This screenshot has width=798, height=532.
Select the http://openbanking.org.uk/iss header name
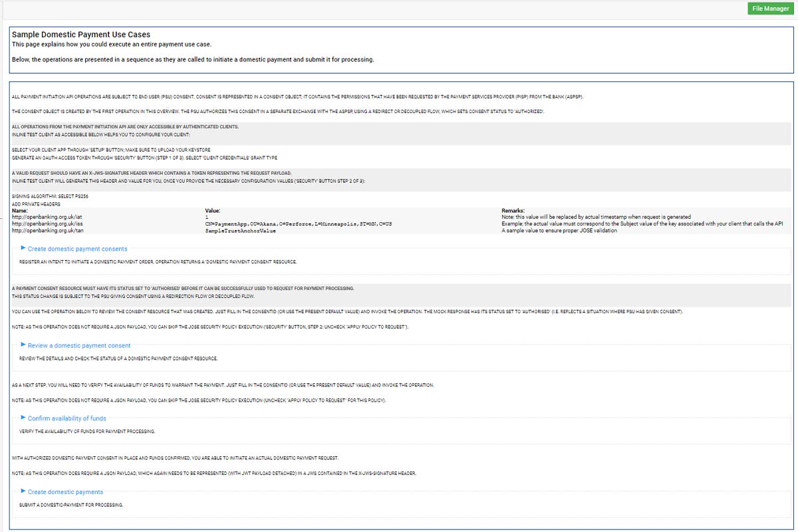pyautogui.click(x=47, y=223)
